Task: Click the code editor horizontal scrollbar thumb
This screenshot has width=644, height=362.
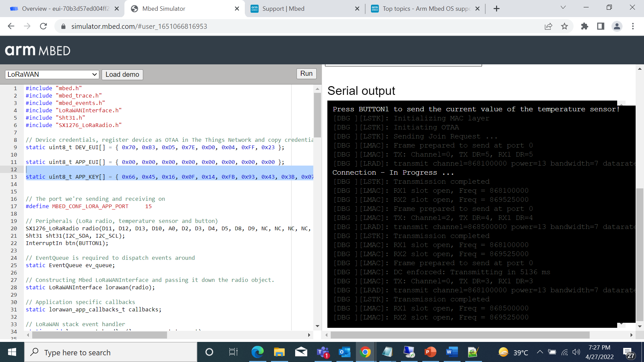Action: pos(100,335)
